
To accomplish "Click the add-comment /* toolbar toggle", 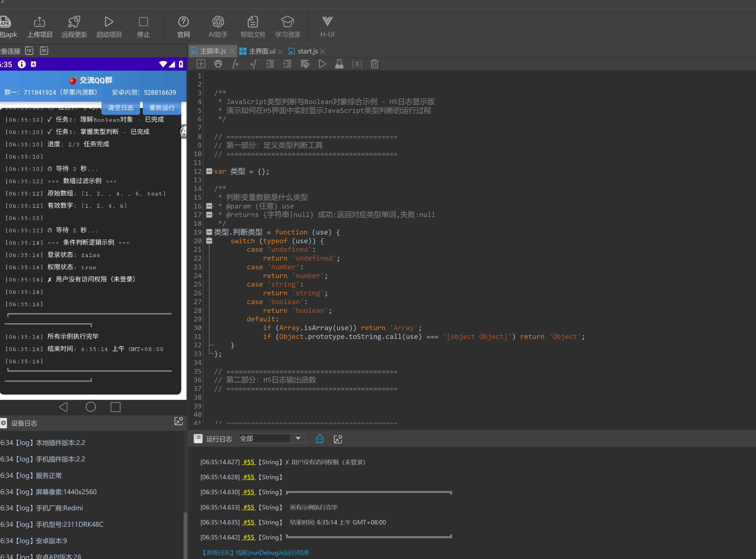I will (236, 64).
